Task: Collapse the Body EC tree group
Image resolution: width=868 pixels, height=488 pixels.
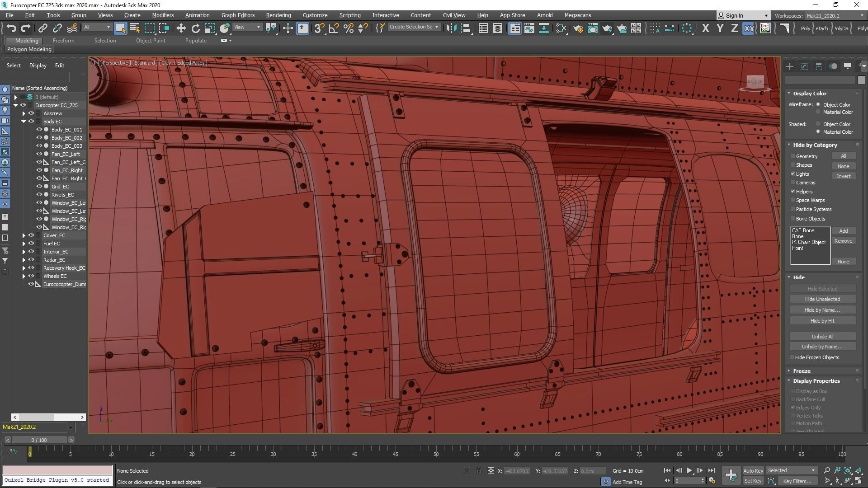Action: point(24,122)
